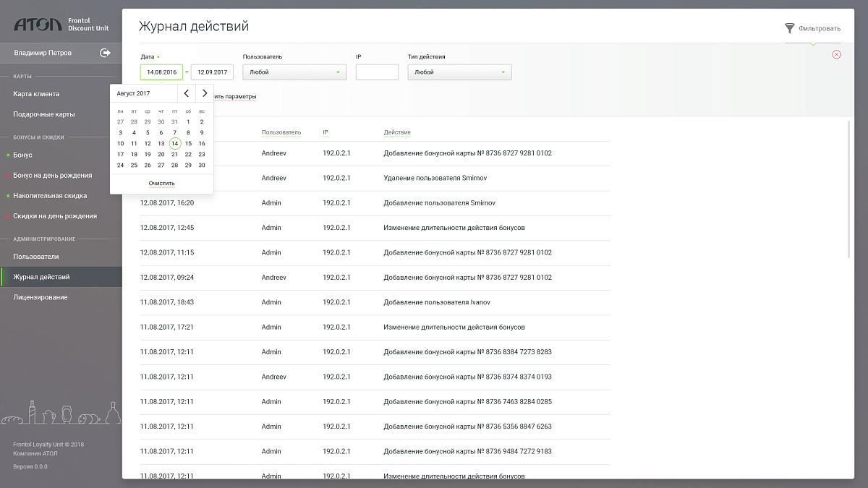Image resolution: width=868 pixels, height=488 pixels.
Task: Click the logout icon beside Владимир Петров
Action: pos(105,53)
